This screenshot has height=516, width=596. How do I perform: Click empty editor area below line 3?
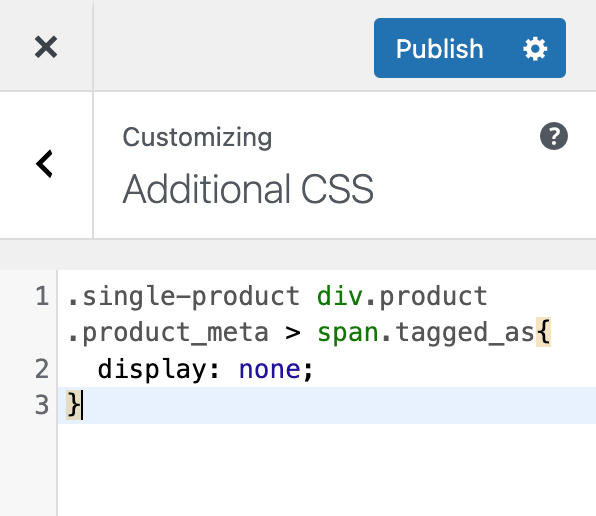pyautogui.click(x=327, y=470)
